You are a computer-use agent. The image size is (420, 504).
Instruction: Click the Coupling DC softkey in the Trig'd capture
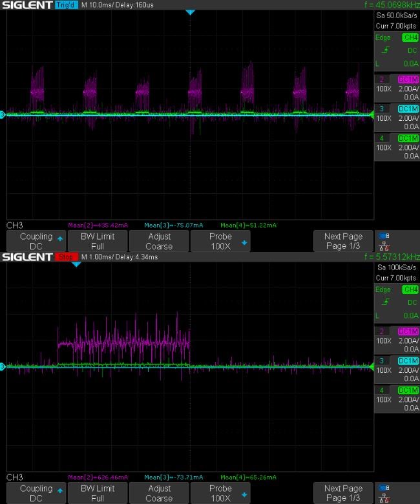tap(36, 241)
